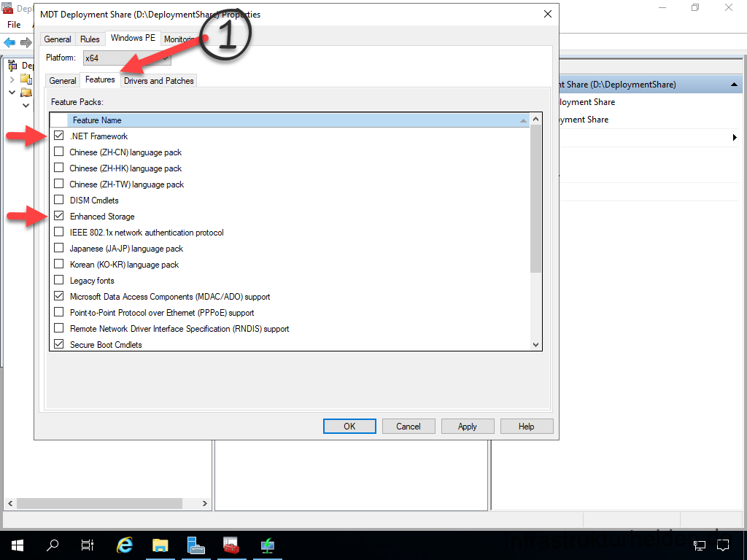Viewport: 747px width, 560px height.
Task: Check Remote Network Driver Interface Specification support
Action: (58, 328)
